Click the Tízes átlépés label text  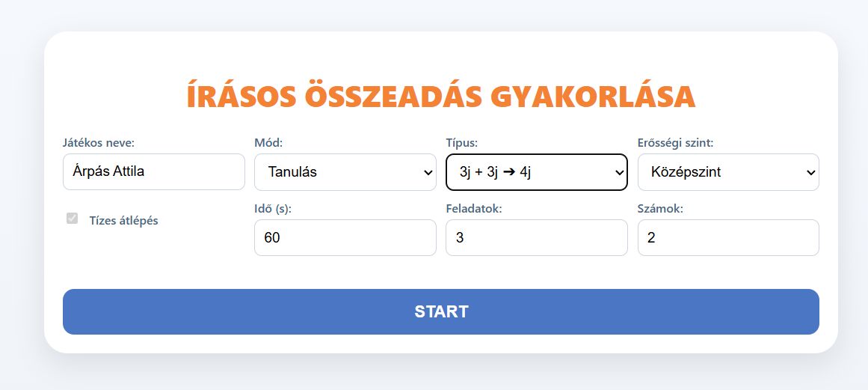pos(123,221)
